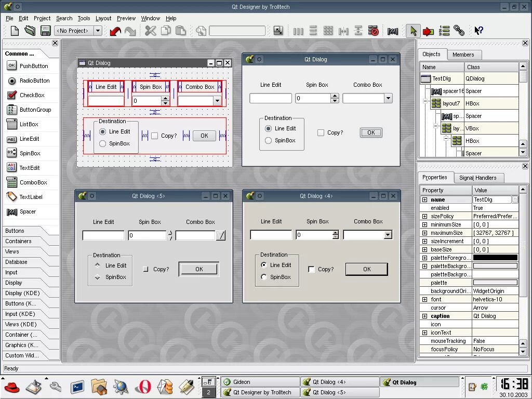Click the palette property swatch
The height and width of the screenshot is (399, 532).
pyautogui.click(x=495, y=283)
